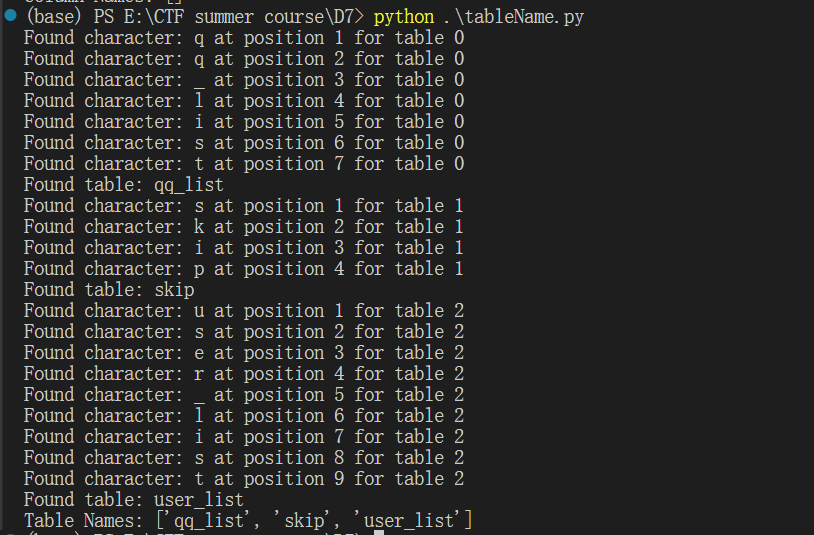Click line 'character: u at position 1 for table 2'

pyautogui.click(x=244, y=311)
